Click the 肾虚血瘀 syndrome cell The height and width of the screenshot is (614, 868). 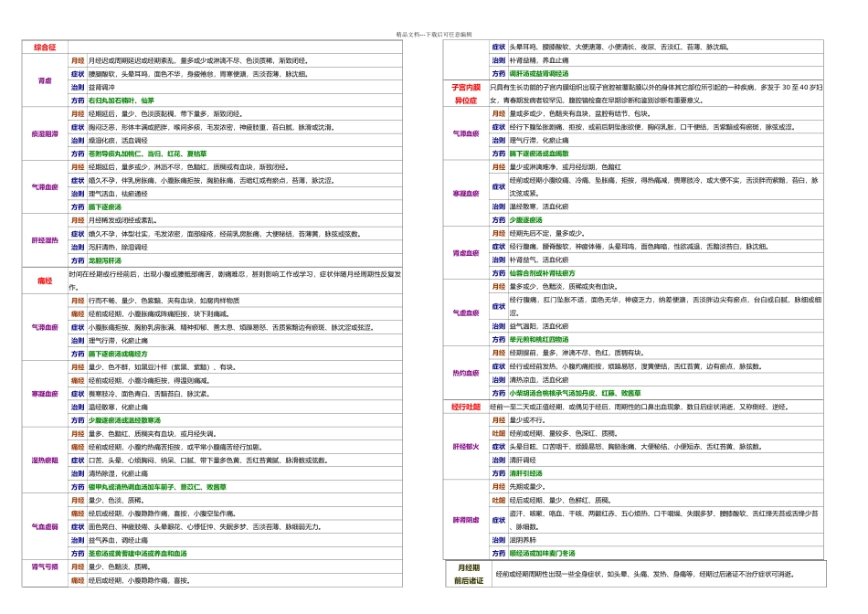pos(465,253)
